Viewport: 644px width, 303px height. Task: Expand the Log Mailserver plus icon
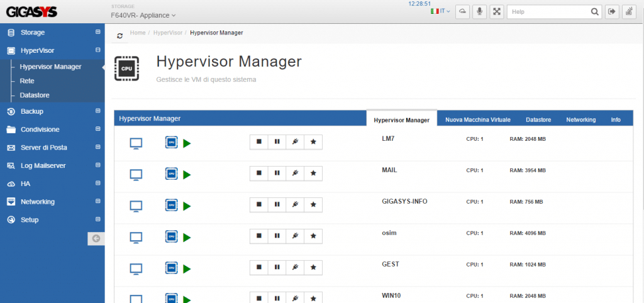[x=97, y=165]
